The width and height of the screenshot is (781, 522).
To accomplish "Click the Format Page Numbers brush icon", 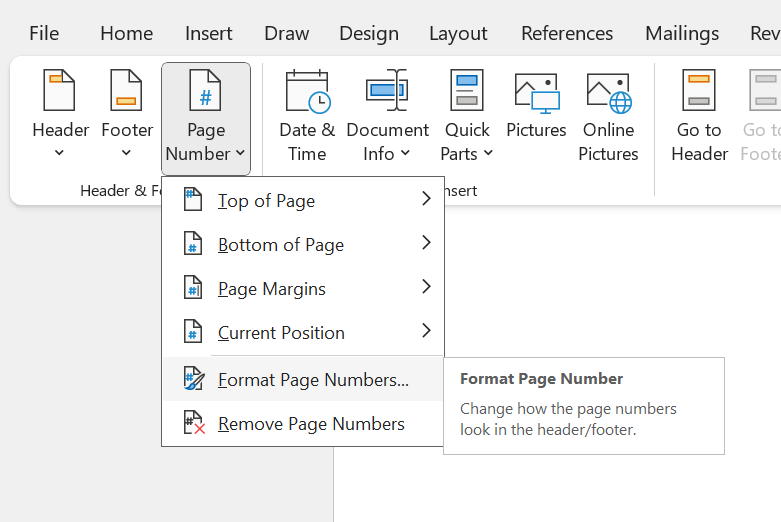I will [x=194, y=379].
